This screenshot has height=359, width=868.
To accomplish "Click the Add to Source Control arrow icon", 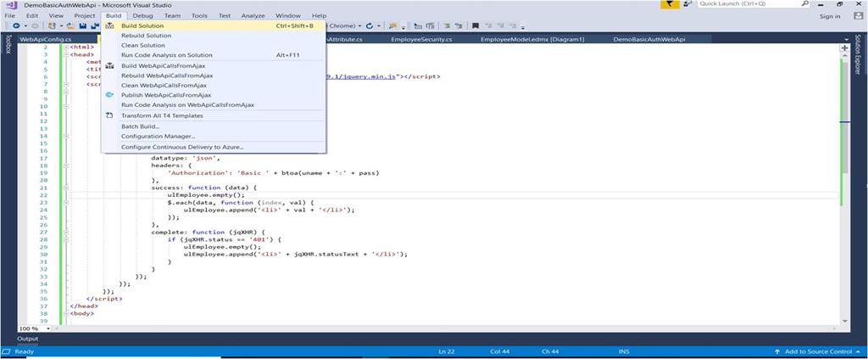I will pos(777,352).
